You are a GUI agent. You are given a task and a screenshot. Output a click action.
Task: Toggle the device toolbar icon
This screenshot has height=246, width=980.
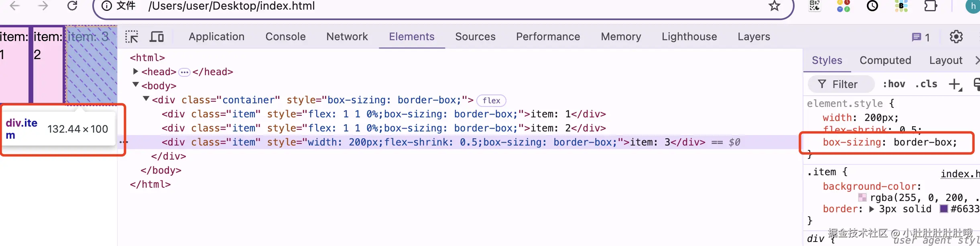(157, 37)
